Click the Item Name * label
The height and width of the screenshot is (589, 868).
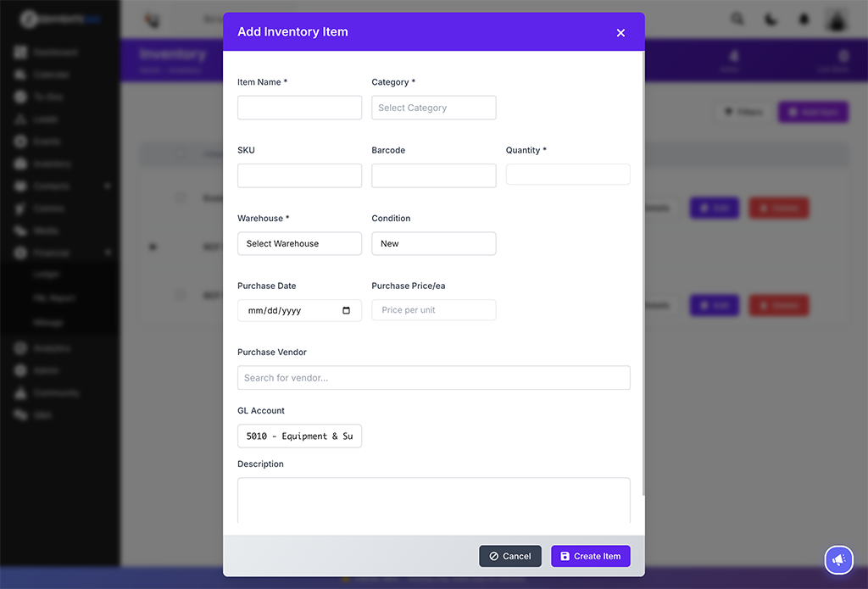point(262,82)
